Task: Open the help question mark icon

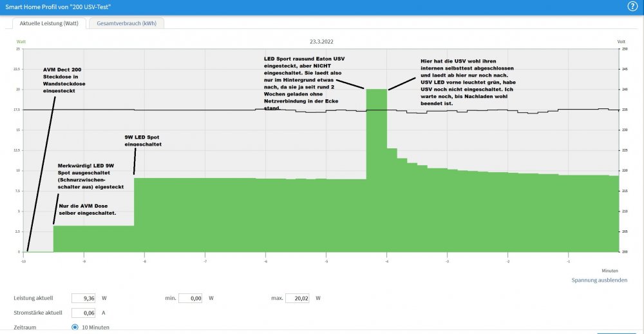Action: click(x=632, y=6)
